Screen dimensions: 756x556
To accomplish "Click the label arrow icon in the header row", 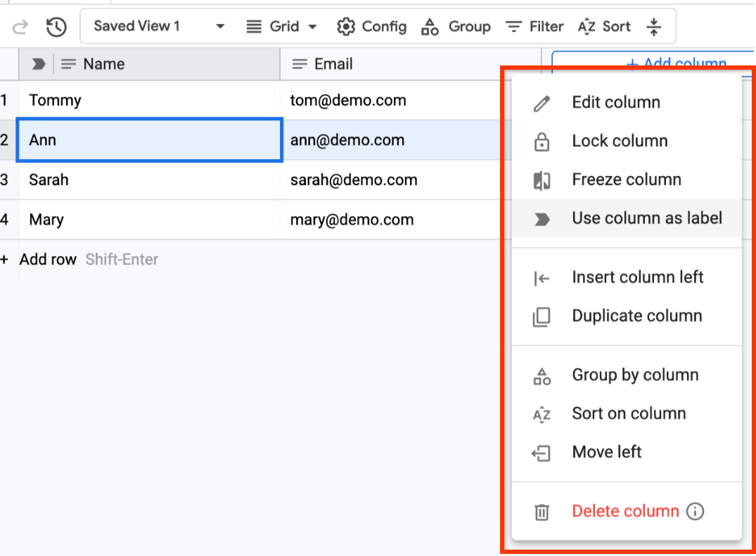I will tap(37, 63).
